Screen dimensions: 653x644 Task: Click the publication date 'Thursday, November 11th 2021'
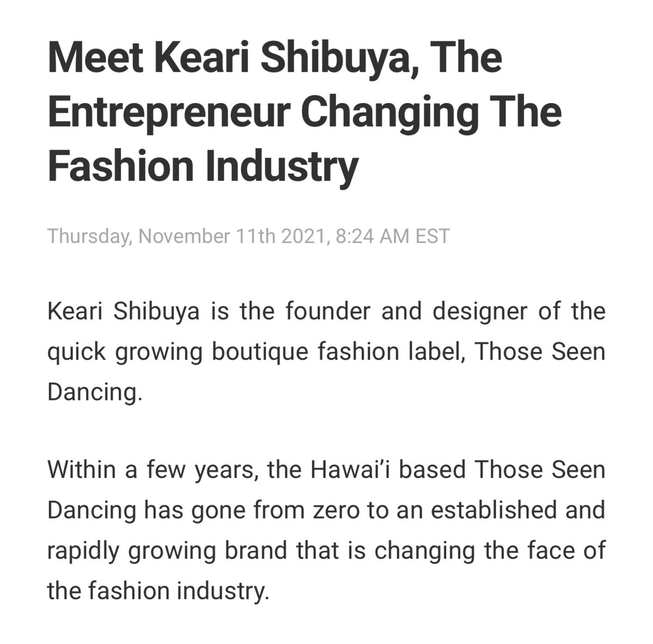(x=188, y=237)
